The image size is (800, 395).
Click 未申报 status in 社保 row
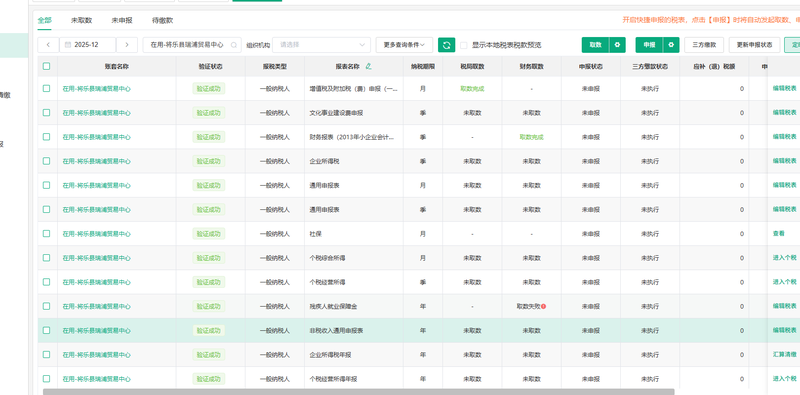point(591,234)
